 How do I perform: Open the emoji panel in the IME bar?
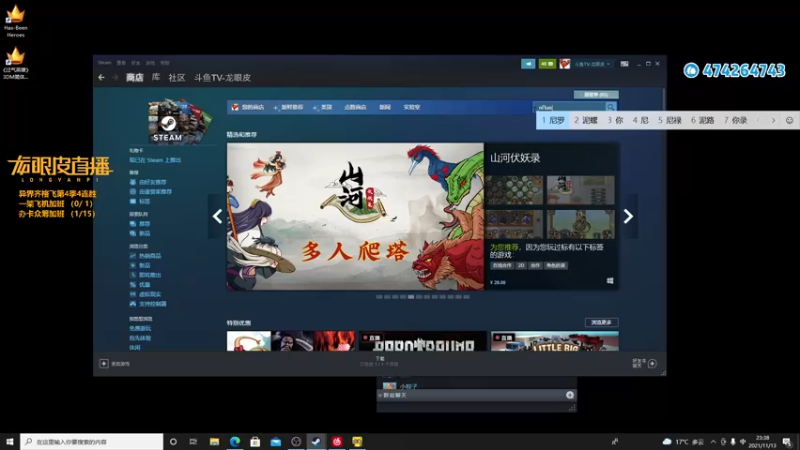click(789, 120)
